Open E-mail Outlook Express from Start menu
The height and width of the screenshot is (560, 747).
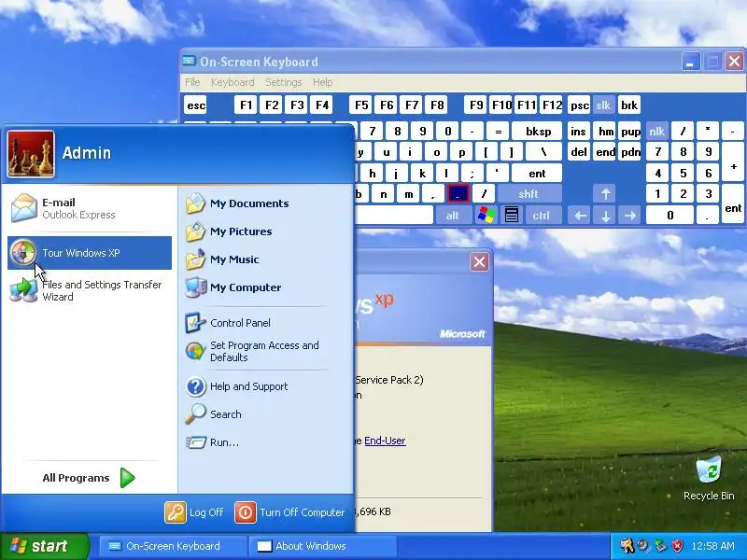90,208
